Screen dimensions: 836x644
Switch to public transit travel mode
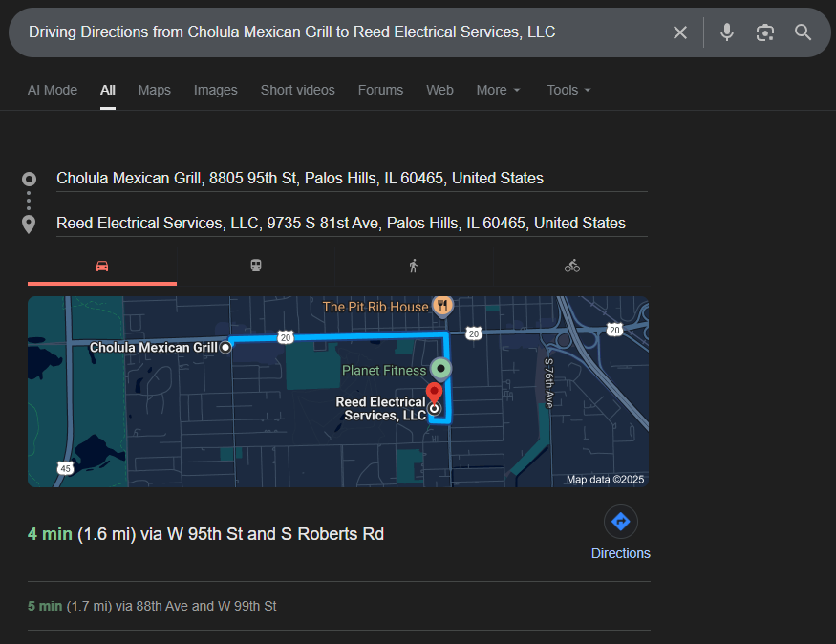point(256,266)
